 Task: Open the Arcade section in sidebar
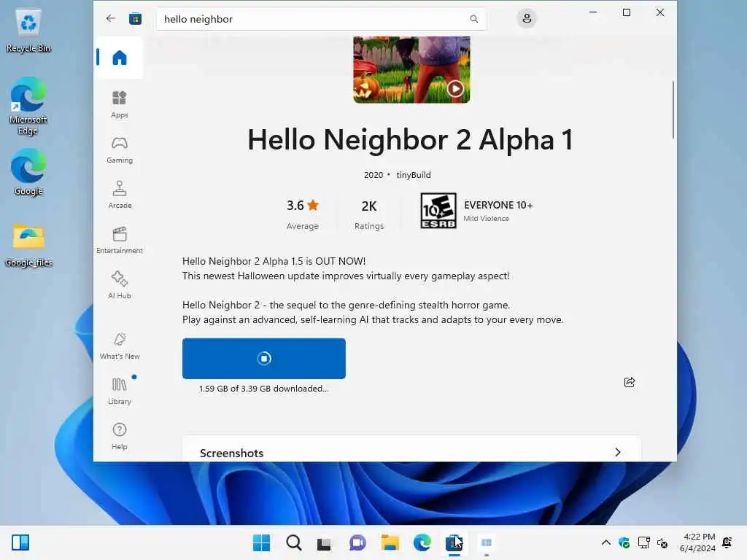pos(120,195)
